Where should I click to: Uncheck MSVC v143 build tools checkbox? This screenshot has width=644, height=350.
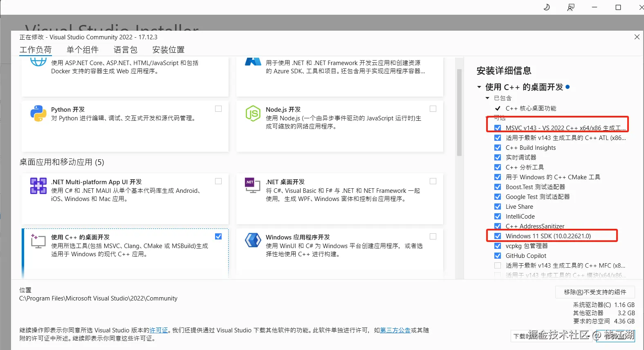pos(498,128)
